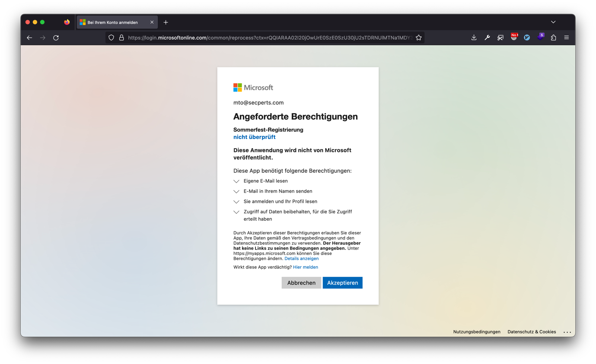Click the Akzeptieren button
The width and height of the screenshot is (596, 364).
[x=343, y=283]
